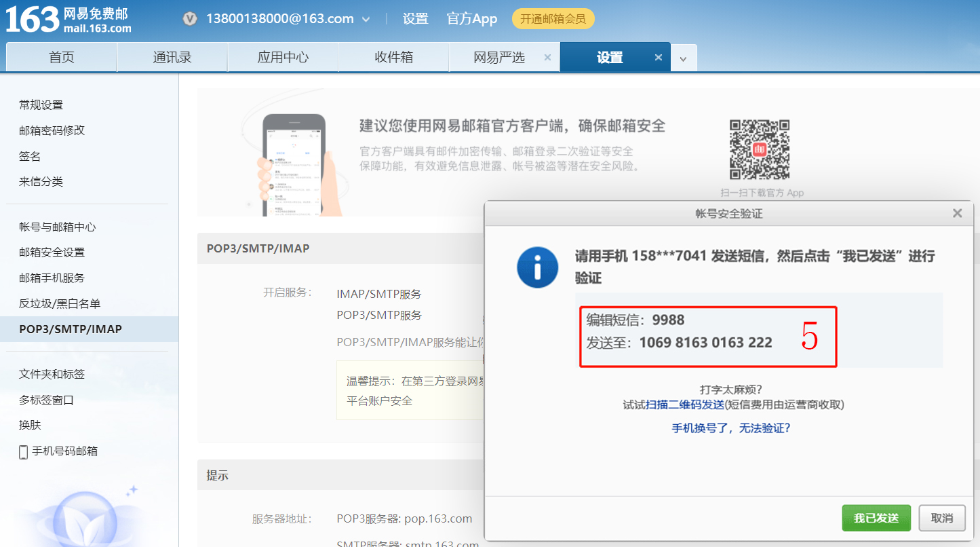Click the blue info icon in dialog
980x547 pixels.
click(x=537, y=267)
